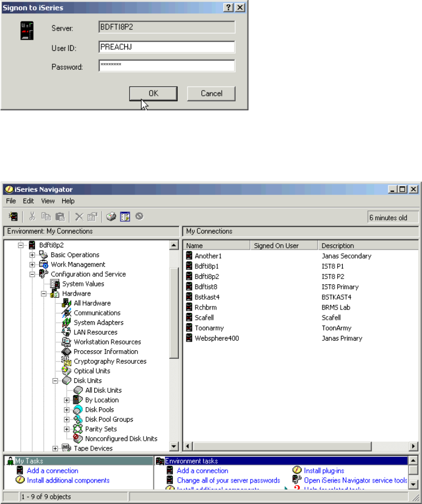This screenshot has width=422, height=504.
Task: Select the Bstkast4 connection icon
Action: (x=189, y=297)
